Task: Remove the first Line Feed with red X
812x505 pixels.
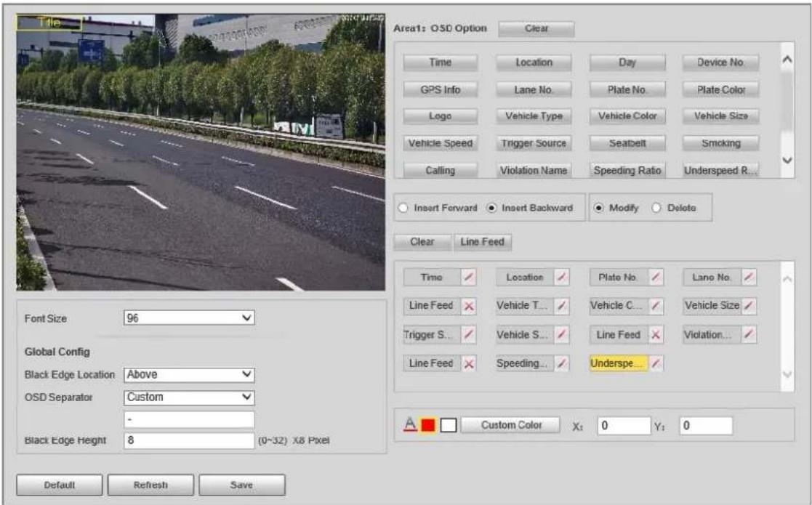Action: pyautogui.click(x=469, y=306)
